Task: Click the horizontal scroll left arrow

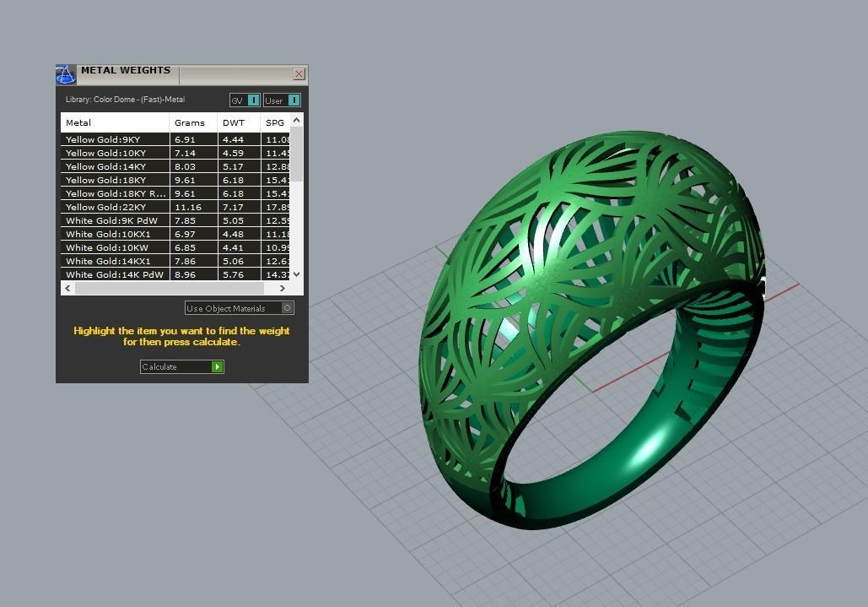Action: coord(67,288)
